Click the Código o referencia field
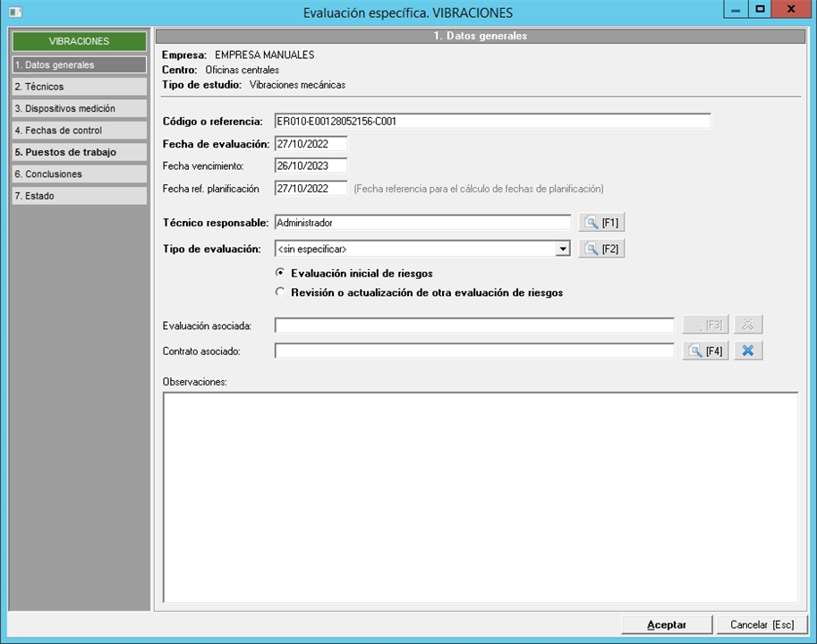Viewport: 817px width, 644px height. pos(492,121)
